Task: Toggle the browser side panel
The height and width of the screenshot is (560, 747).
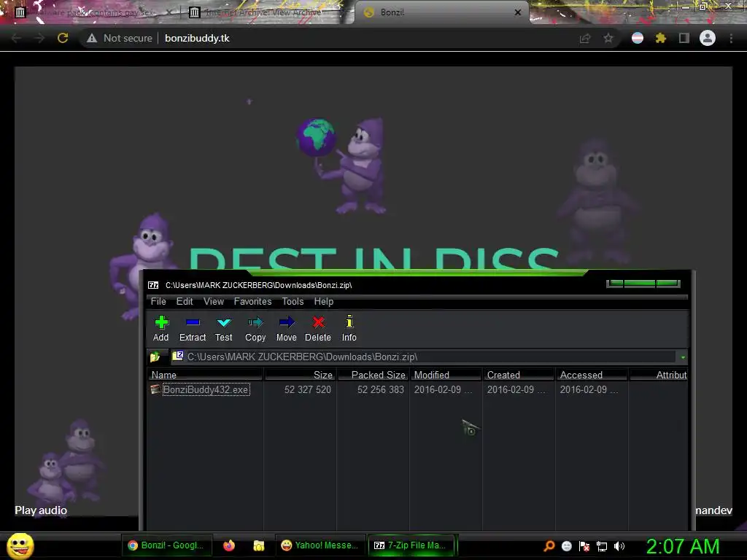Action: click(x=684, y=38)
